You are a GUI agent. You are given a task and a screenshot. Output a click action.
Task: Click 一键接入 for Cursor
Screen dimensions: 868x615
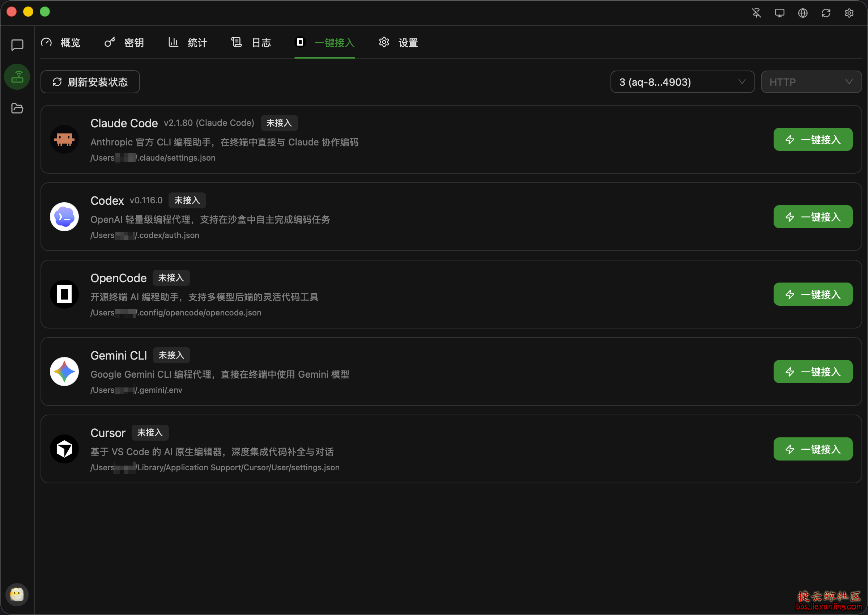813,449
